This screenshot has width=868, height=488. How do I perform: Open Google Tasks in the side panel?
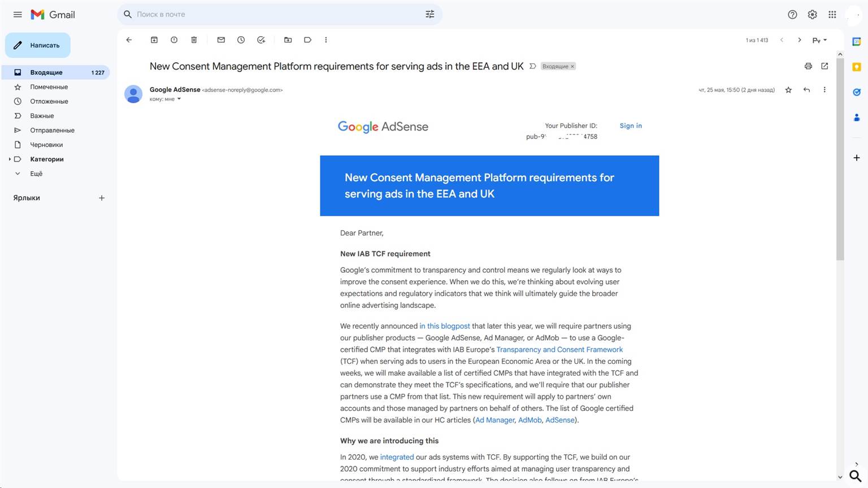pos(857,92)
